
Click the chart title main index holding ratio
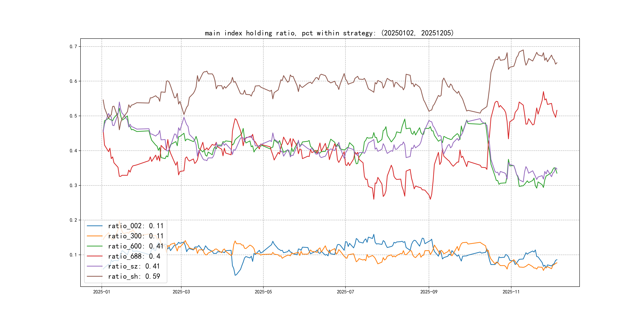(x=329, y=33)
